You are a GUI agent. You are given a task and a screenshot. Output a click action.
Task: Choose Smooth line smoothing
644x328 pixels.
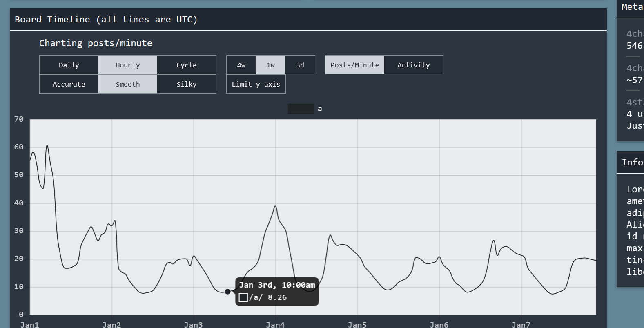[128, 84]
